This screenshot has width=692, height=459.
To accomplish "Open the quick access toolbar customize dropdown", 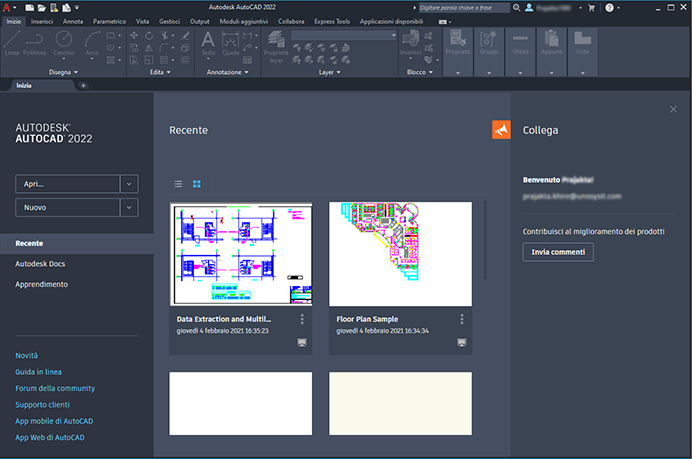I will (77, 8).
